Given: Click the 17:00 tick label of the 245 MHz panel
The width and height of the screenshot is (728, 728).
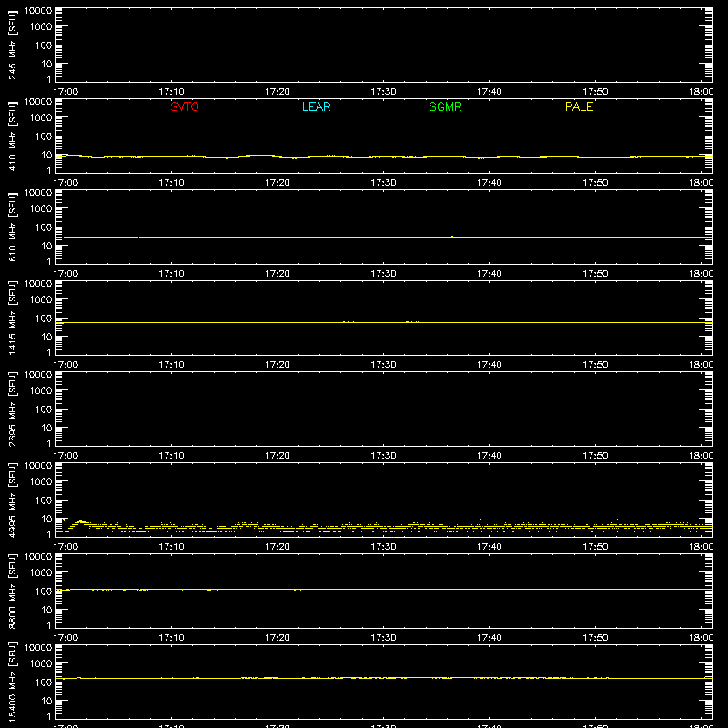Looking at the screenshot, I should pos(66,92).
